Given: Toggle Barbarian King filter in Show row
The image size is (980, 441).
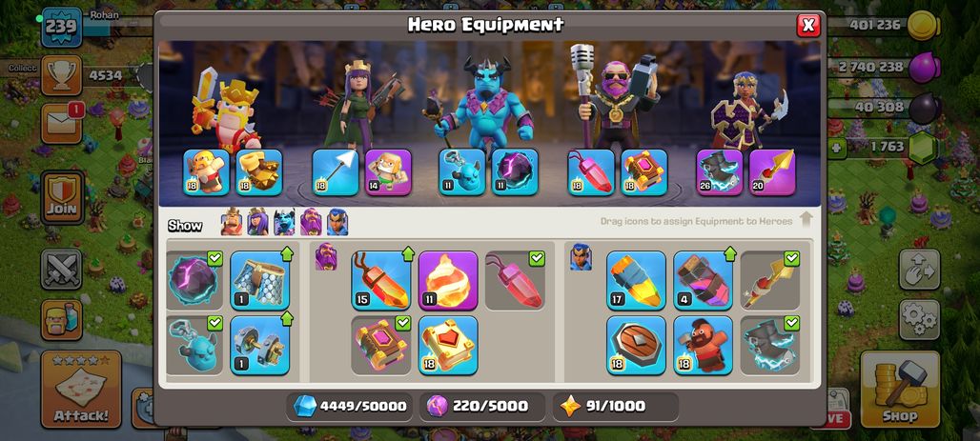Looking at the screenshot, I should [x=232, y=222].
